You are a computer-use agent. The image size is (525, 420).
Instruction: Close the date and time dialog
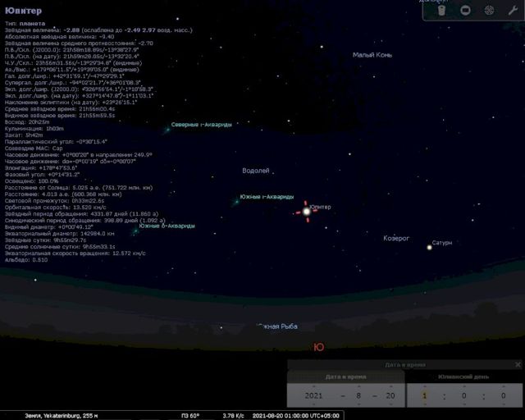point(518,364)
